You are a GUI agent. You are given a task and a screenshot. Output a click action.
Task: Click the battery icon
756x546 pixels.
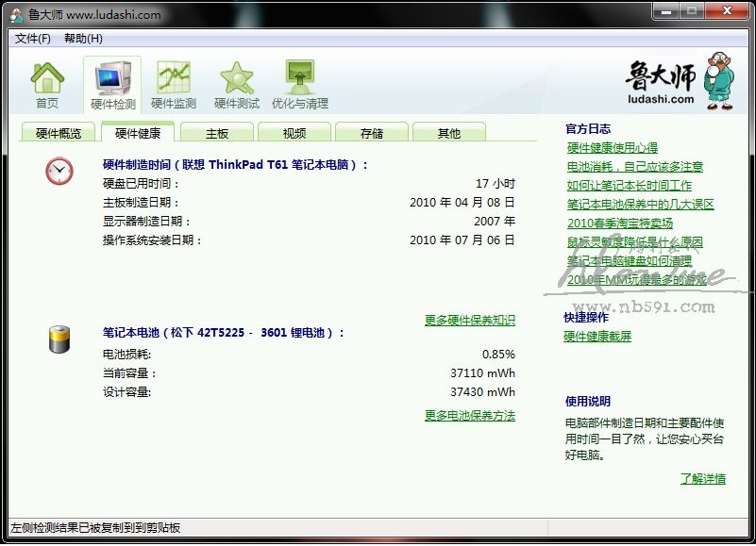coord(59,339)
